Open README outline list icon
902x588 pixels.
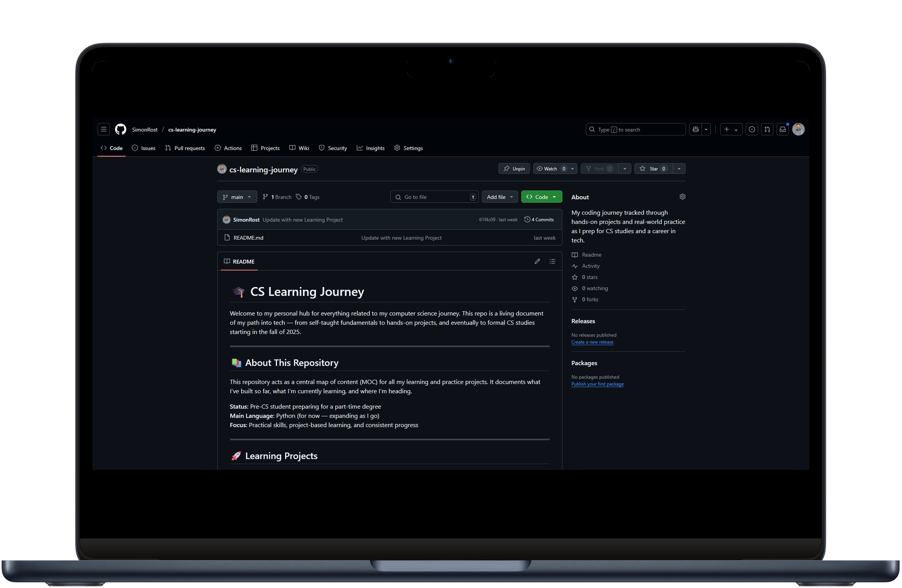(x=552, y=262)
